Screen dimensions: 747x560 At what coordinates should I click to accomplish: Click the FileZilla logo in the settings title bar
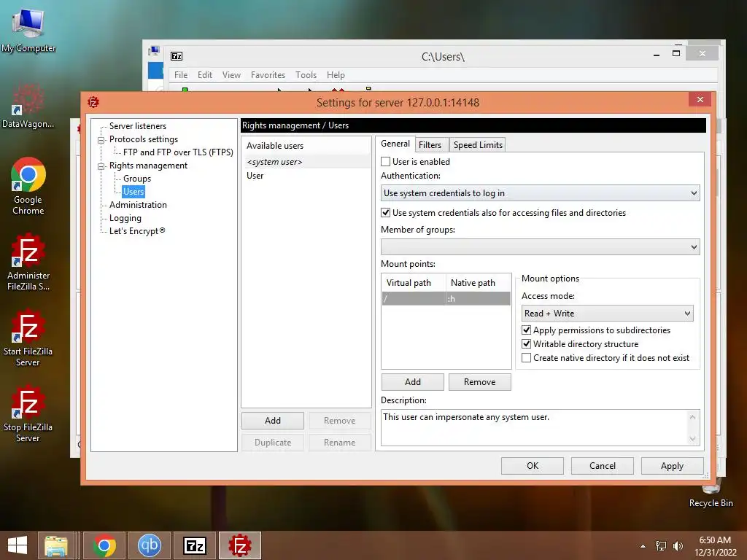93,102
